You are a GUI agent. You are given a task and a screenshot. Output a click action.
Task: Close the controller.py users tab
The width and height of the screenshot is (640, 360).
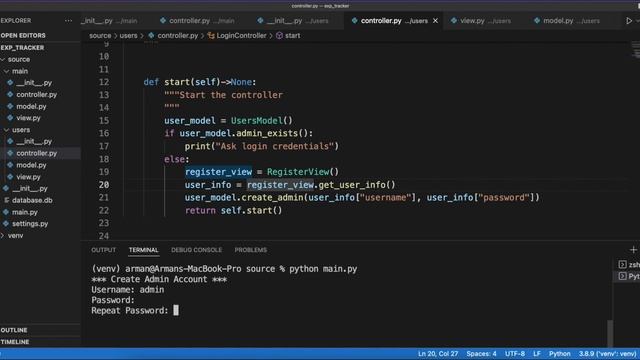(436, 20)
